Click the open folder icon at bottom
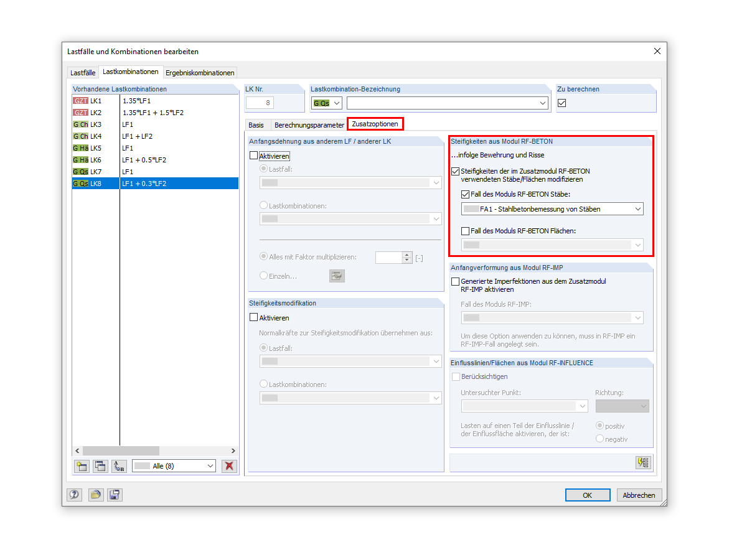 click(x=96, y=495)
